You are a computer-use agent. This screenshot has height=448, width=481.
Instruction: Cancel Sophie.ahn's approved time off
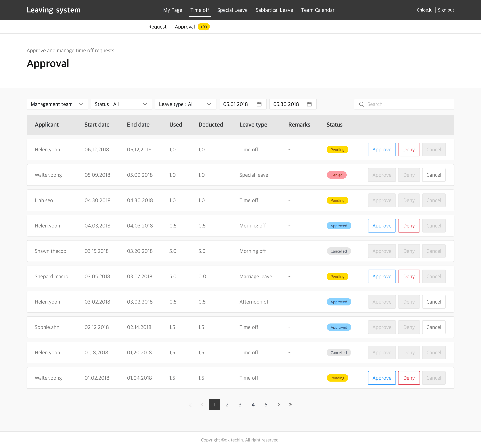click(434, 327)
